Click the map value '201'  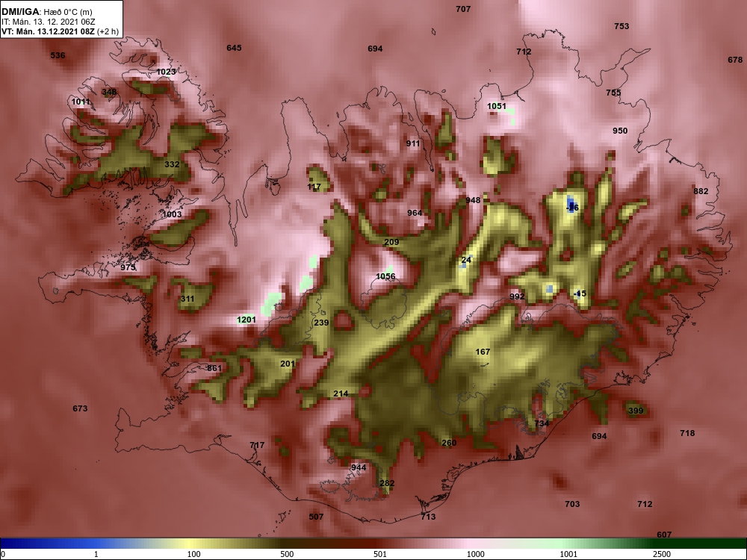coord(288,364)
